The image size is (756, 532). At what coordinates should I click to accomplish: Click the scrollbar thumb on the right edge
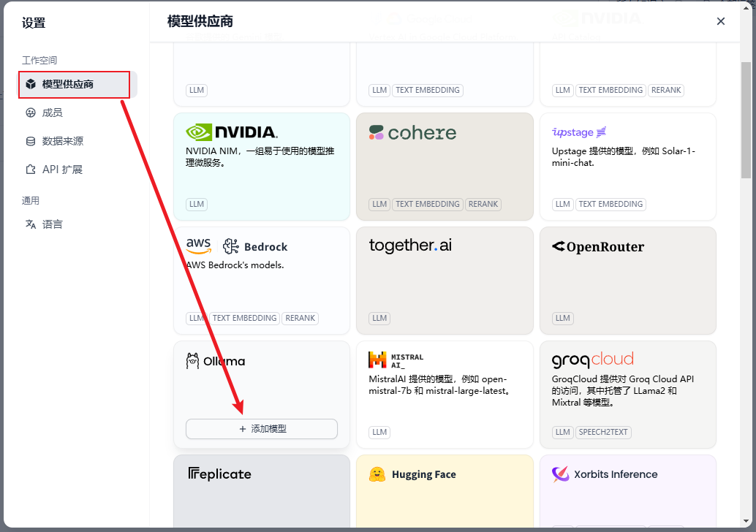(x=746, y=121)
